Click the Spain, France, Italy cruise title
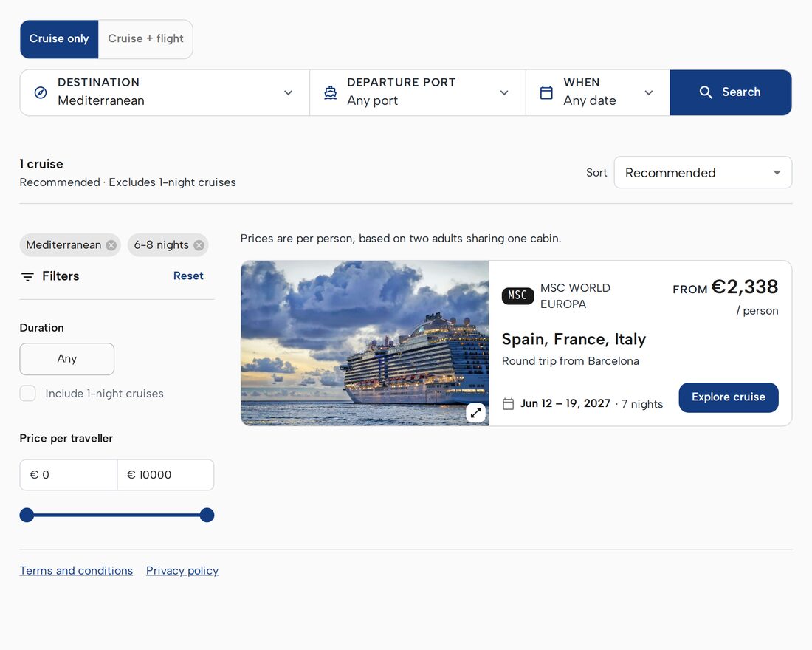This screenshot has width=812, height=650. (574, 339)
